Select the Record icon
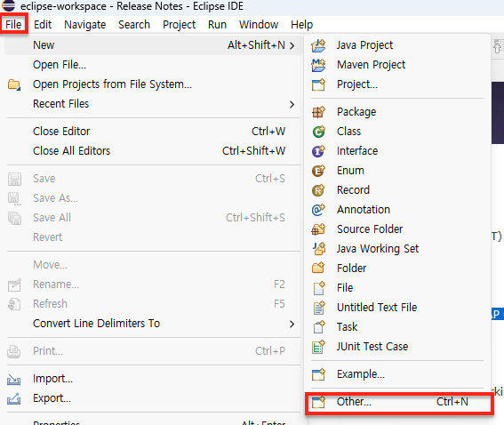 [318, 190]
